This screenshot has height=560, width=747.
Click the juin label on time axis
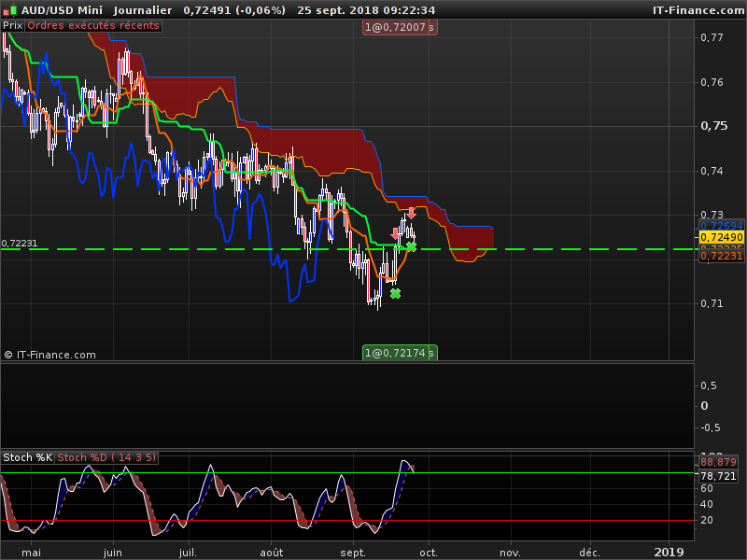click(113, 553)
